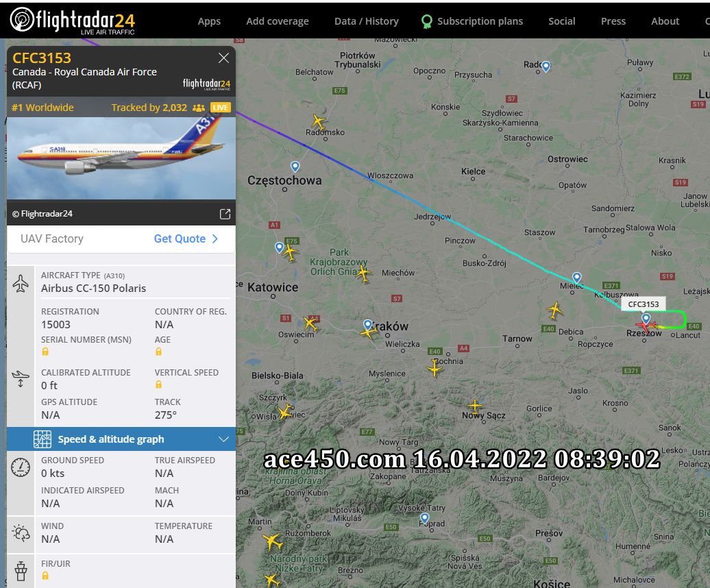Click the CFC3153 callsign label on map

tap(644, 304)
